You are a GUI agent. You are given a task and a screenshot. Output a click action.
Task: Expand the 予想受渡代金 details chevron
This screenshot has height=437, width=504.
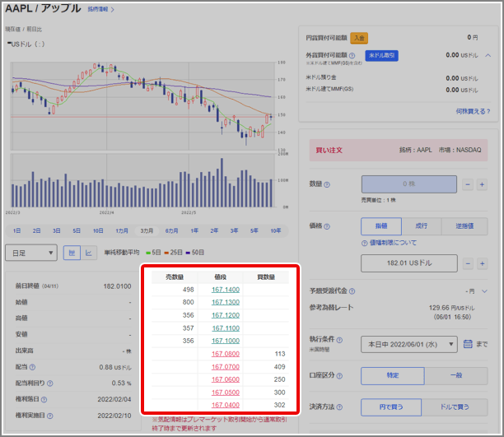click(x=484, y=291)
